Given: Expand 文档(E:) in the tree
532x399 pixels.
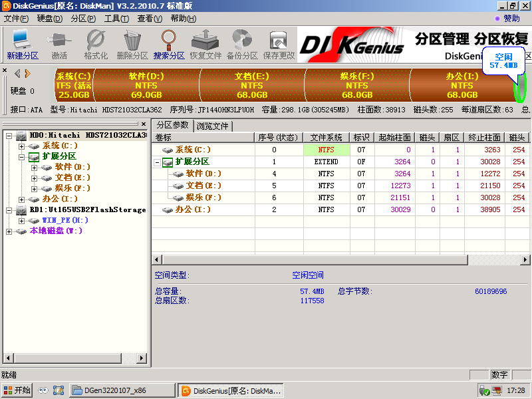Looking at the screenshot, I should point(34,178).
